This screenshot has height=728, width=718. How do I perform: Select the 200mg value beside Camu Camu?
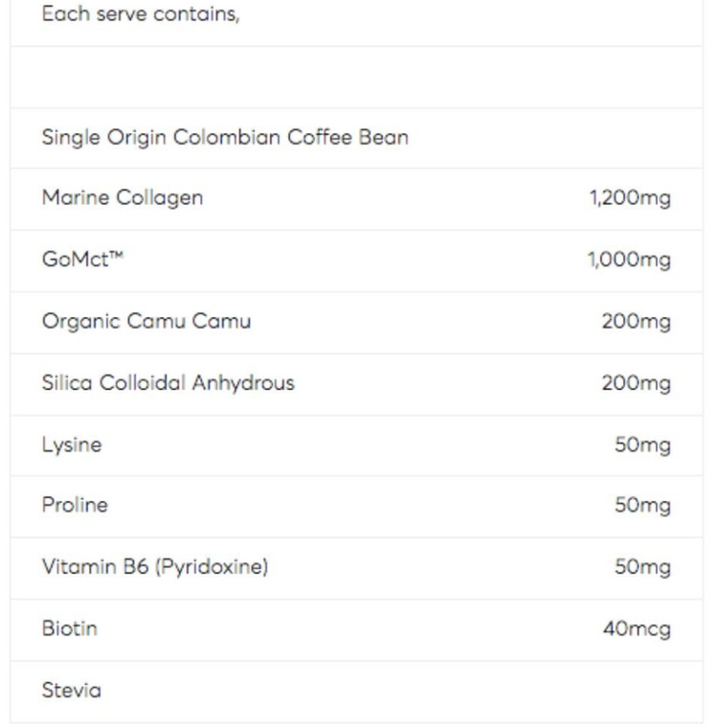(x=636, y=322)
